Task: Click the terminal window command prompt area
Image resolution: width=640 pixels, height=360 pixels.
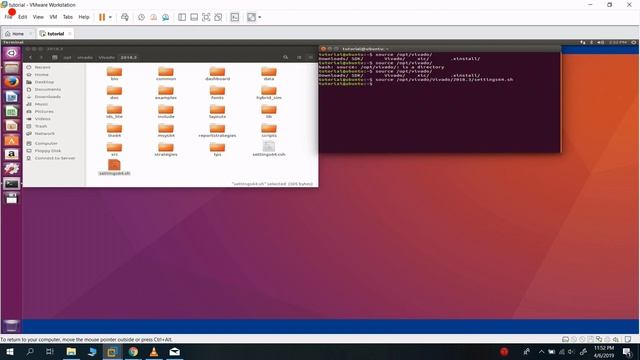Action: point(440,102)
